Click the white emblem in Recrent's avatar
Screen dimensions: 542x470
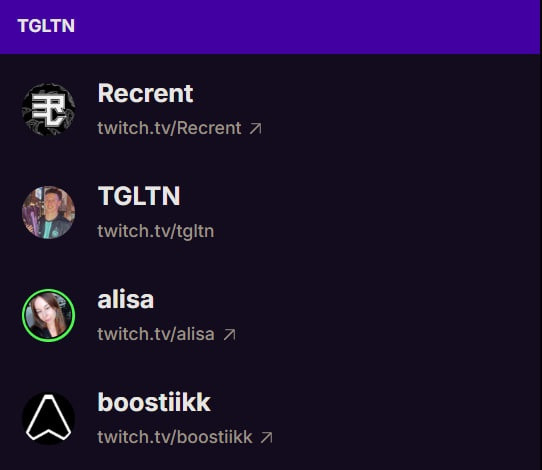point(48,109)
